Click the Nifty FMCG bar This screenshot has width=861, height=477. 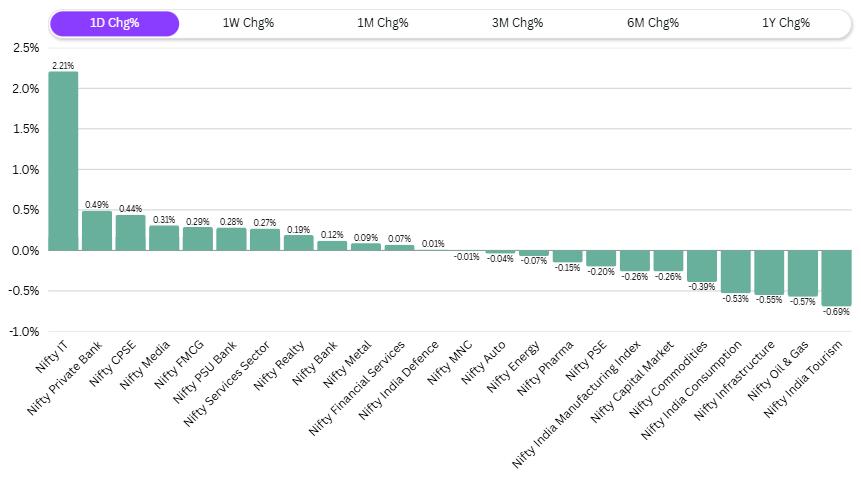coord(198,239)
